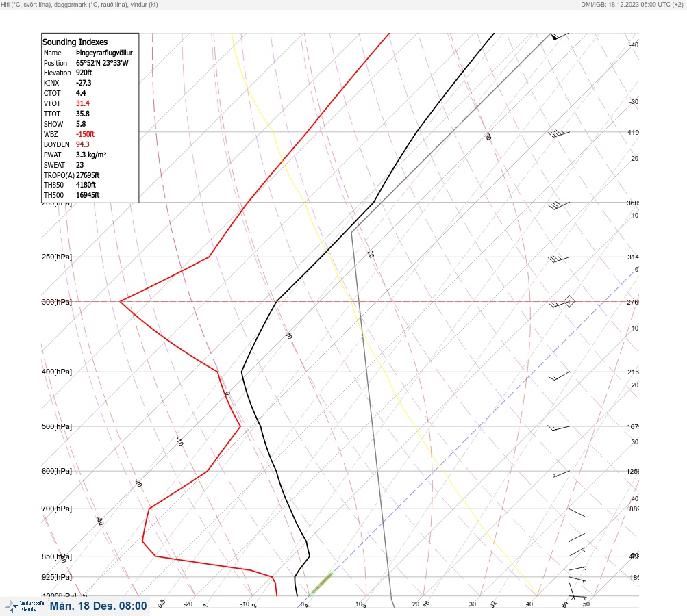Click the green highlighted segment near 925 hPa

pyautogui.click(x=321, y=584)
